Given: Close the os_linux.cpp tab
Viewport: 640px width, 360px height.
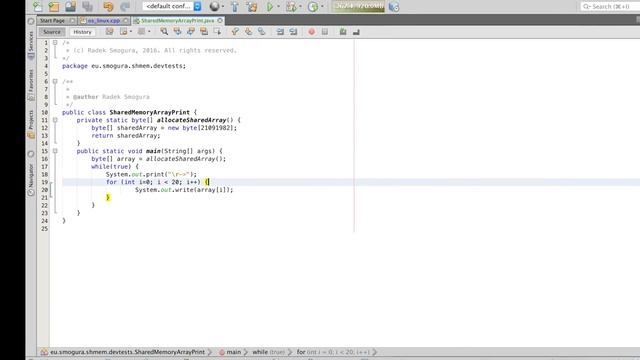Looking at the screenshot, I should coord(126,20).
